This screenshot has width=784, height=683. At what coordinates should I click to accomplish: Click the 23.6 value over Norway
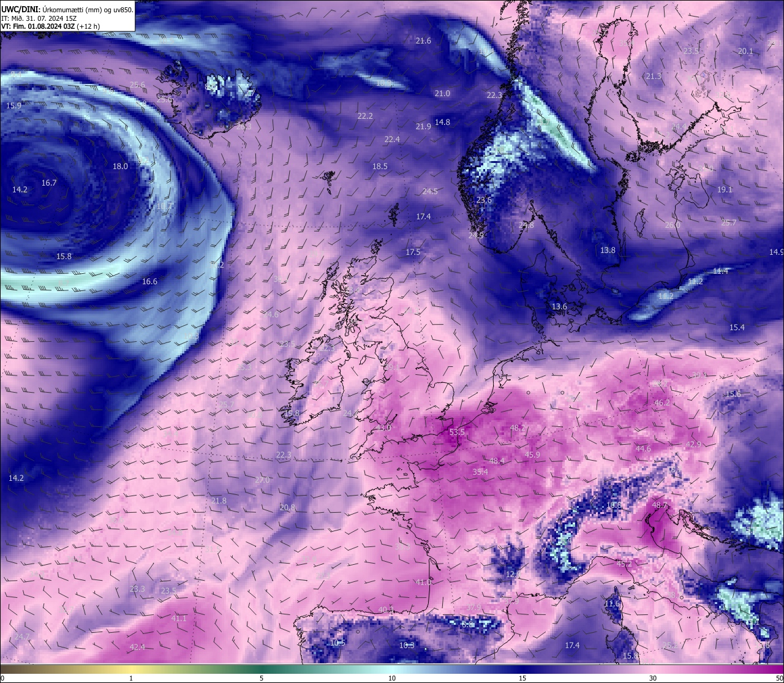(484, 200)
